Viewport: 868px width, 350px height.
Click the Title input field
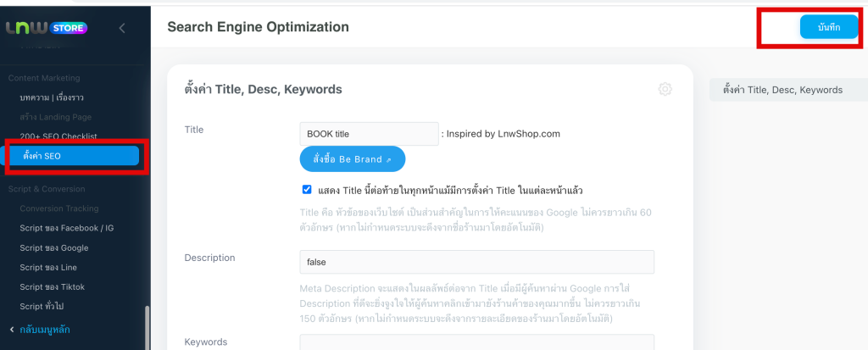pos(369,134)
